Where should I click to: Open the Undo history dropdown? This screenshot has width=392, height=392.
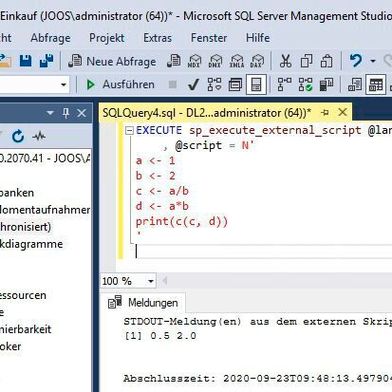click(373, 61)
